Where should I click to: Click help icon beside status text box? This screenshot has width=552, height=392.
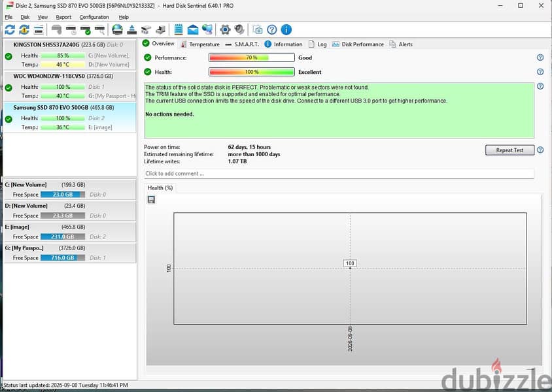click(x=540, y=86)
